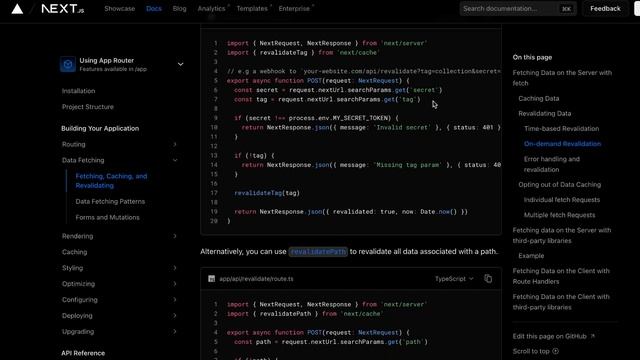The height and width of the screenshot is (360, 640).
Task: Jump to Opting out of Data Caching
Action: click(560, 184)
